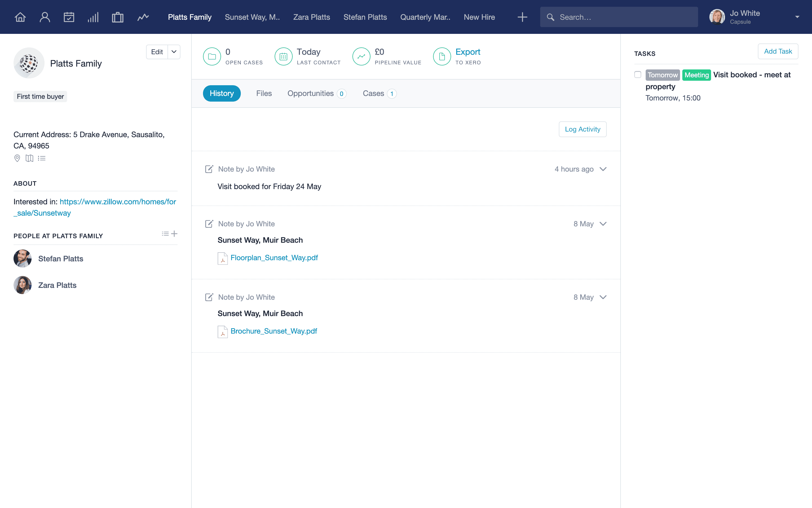The width and height of the screenshot is (812, 508).
Task: Switch to the Platts Family tab
Action: coord(189,17)
